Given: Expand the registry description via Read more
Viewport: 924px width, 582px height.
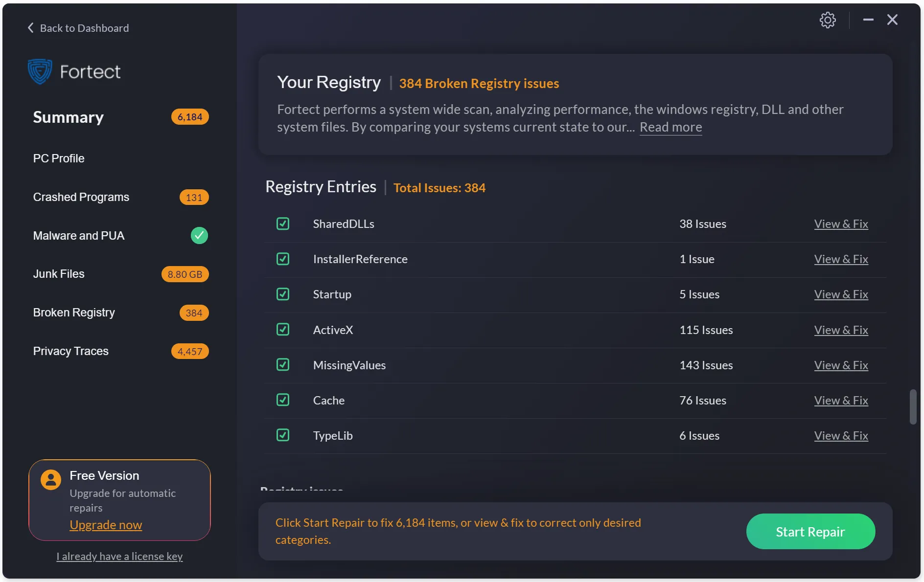Looking at the screenshot, I should [x=670, y=127].
